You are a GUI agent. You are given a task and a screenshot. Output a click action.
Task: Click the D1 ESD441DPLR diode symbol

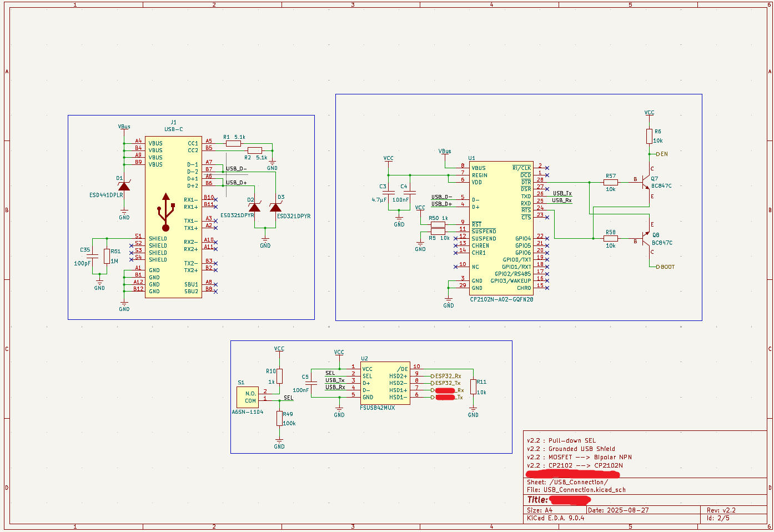point(124,186)
